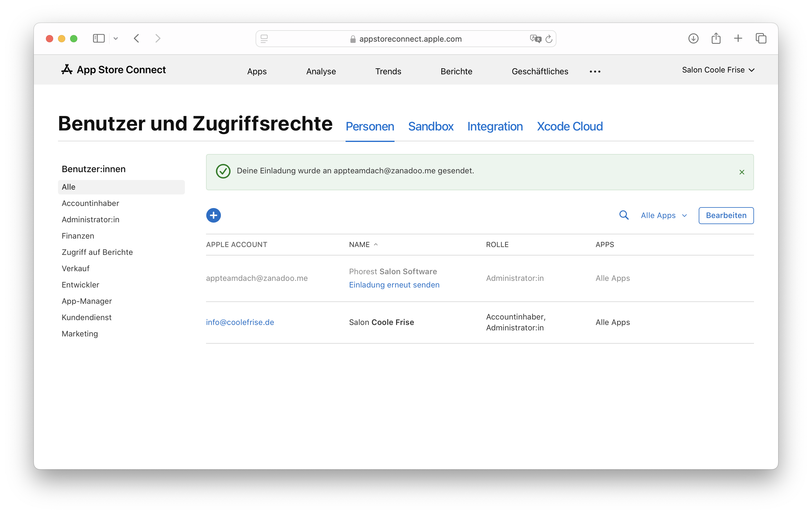Show Safari downloads
This screenshot has width=812, height=514.
pyautogui.click(x=693, y=38)
